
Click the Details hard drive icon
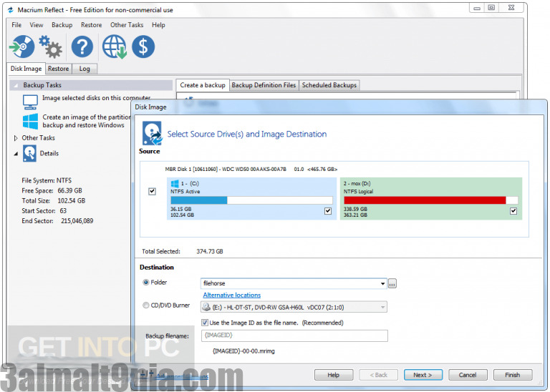pos(29,153)
